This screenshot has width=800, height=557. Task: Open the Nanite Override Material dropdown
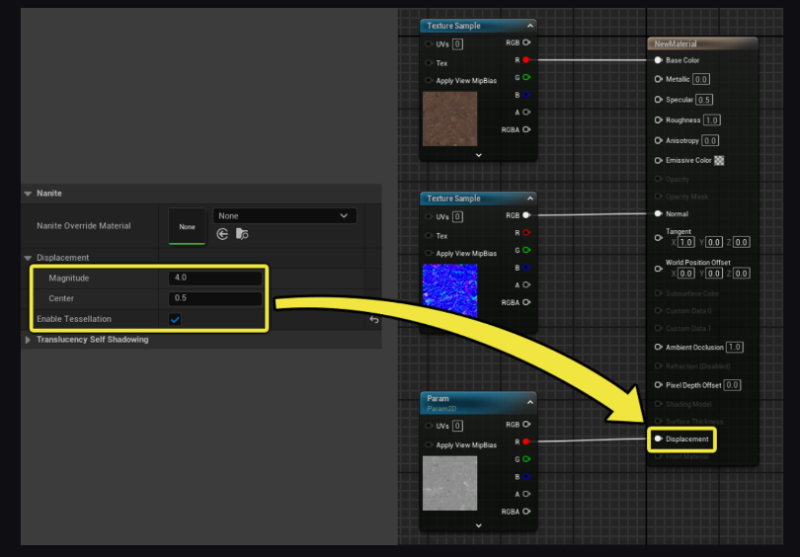[x=285, y=216]
